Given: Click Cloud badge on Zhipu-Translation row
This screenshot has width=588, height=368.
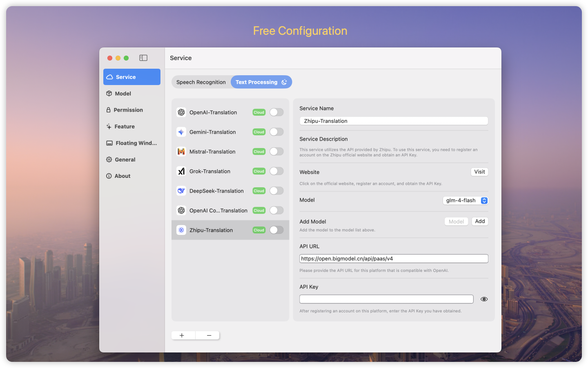Looking at the screenshot, I should (259, 230).
